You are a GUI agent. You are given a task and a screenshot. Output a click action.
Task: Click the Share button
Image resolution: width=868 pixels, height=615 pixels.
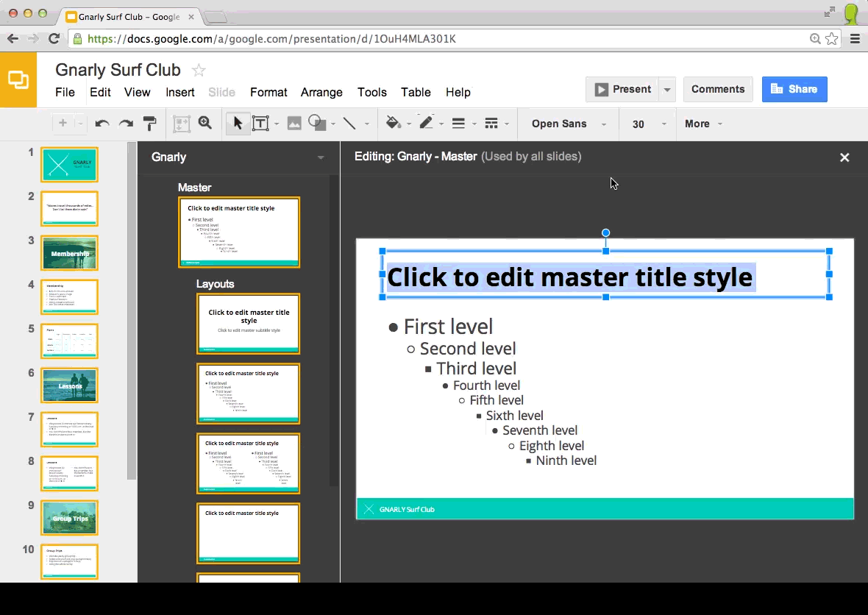point(794,89)
